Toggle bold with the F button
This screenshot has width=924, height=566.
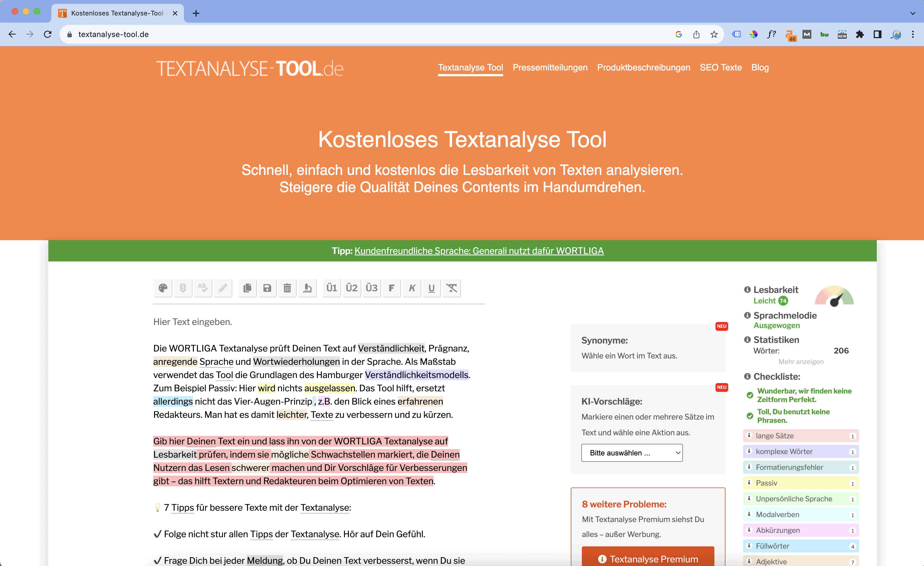point(392,288)
